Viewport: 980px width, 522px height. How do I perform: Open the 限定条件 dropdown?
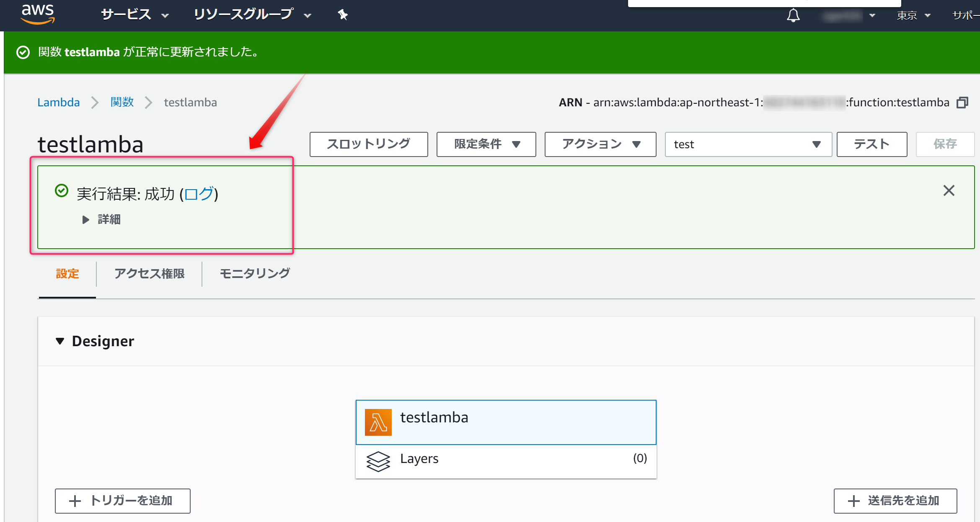click(486, 144)
